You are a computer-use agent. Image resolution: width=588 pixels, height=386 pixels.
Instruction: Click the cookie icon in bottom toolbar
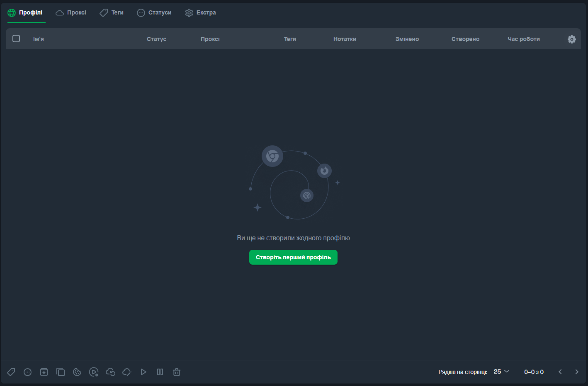click(x=77, y=372)
